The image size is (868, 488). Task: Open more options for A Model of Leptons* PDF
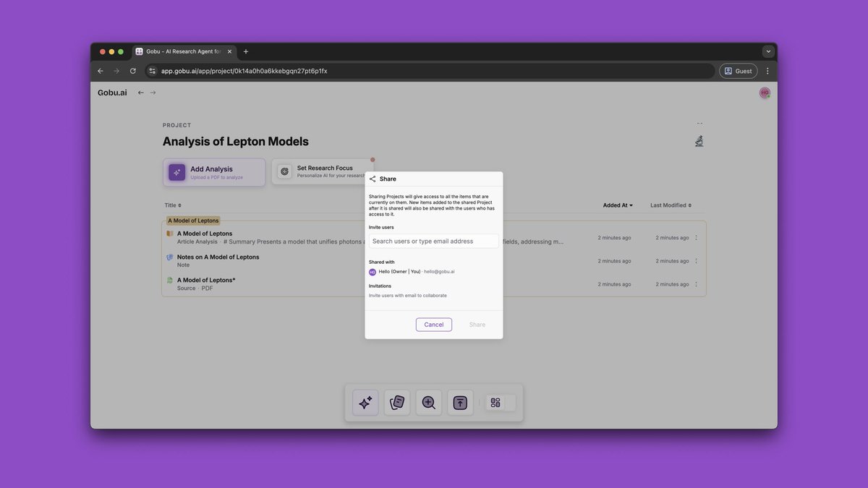tap(697, 284)
